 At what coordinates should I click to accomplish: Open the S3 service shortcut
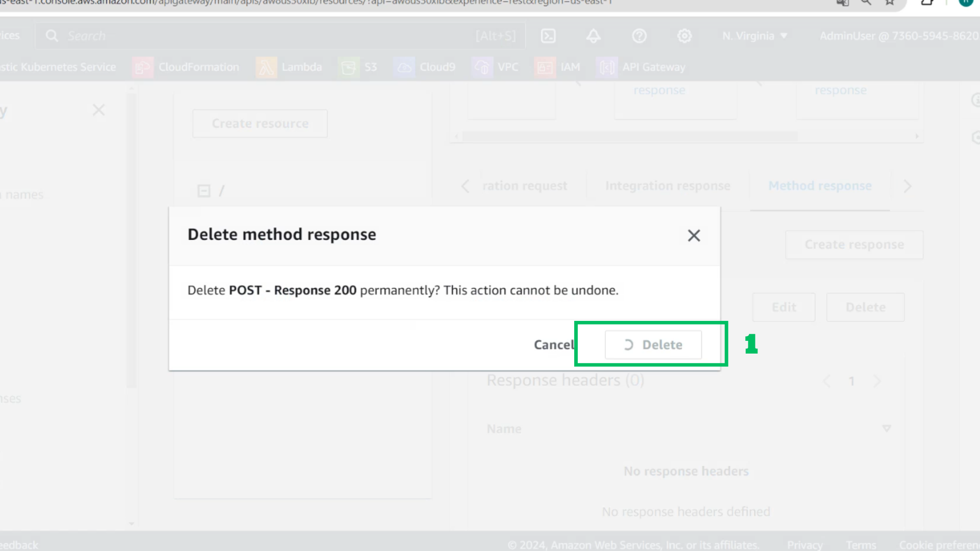pyautogui.click(x=358, y=67)
